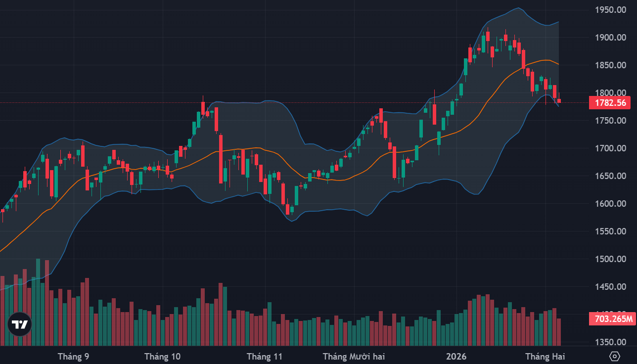
Task: Select the Tháng Mười hai time label
Action: (354, 356)
